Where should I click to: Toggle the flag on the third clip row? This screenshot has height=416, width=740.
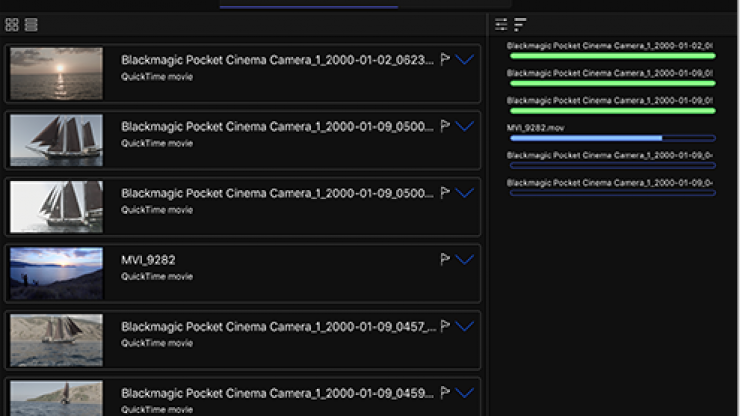(x=445, y=193)
